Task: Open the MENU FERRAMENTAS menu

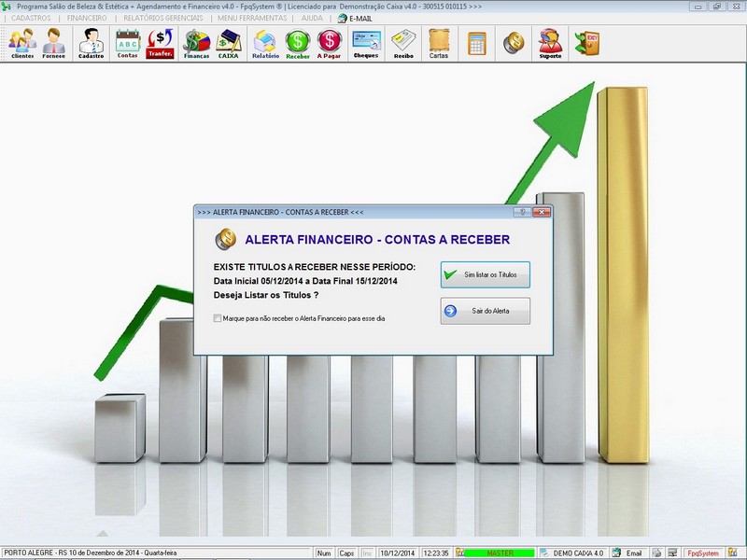Action: [251, 18]
